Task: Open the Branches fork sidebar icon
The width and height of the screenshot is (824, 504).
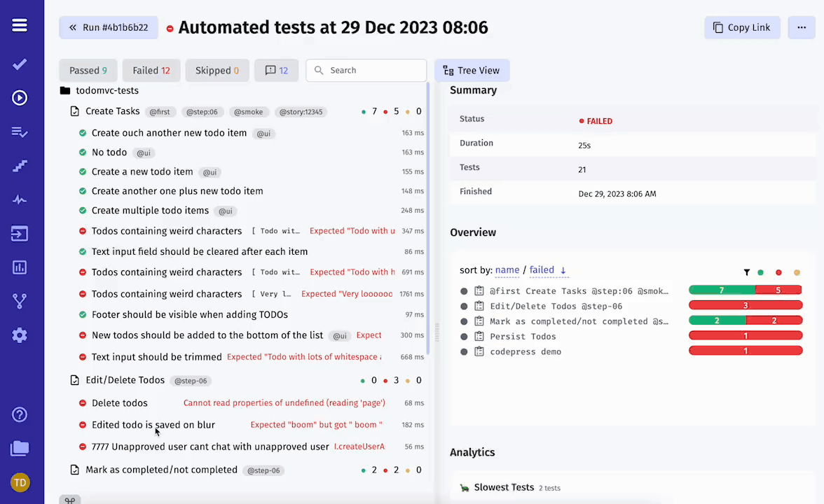Action: click(x=20, y=301)
